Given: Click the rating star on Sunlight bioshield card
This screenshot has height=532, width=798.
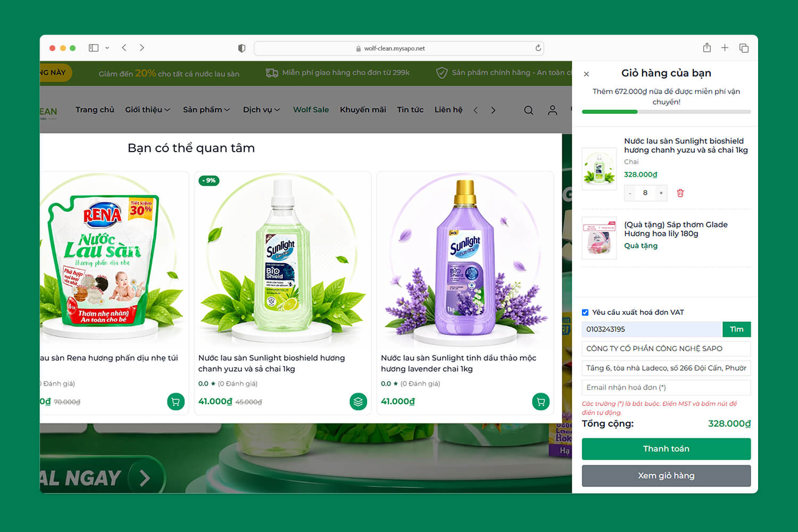Looking at the screenshot, I should (213, 384).
